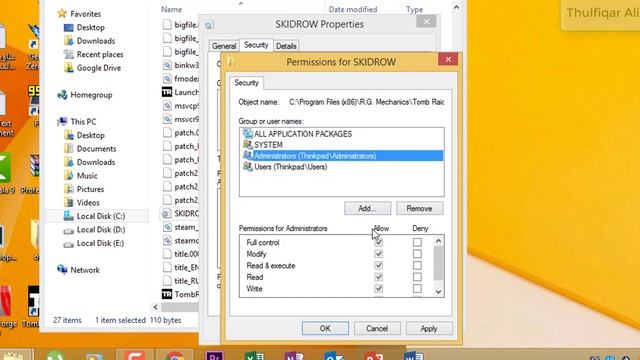The width and height of the screenshot is (640, 360).
Task: Select Favorites star in navigation pane
Action: click(x=62, y=13)
